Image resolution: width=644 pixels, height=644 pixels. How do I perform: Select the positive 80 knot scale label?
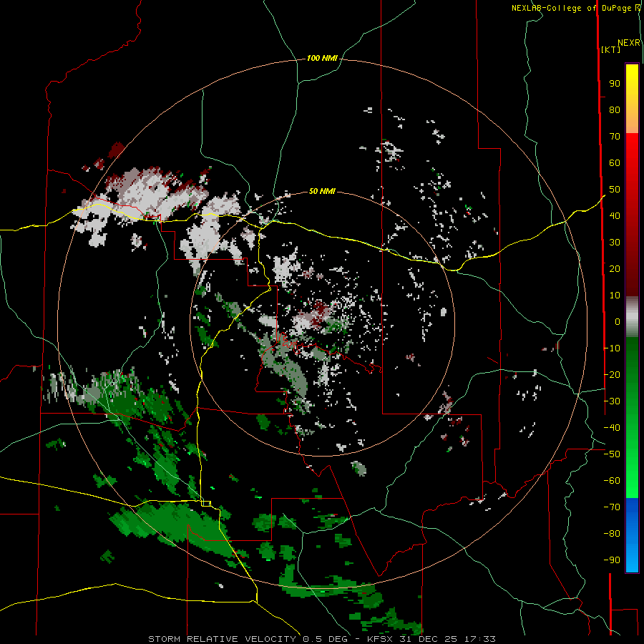[615, 110]
